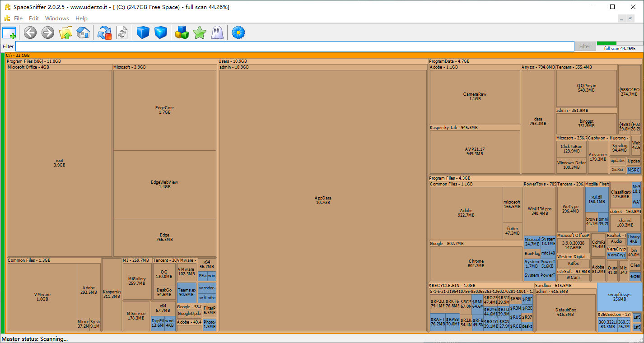Image resolution: width=644 pixels, height=343 pixels.
Task: Click the first solid blue cube icon
Action: click(143, 32)
